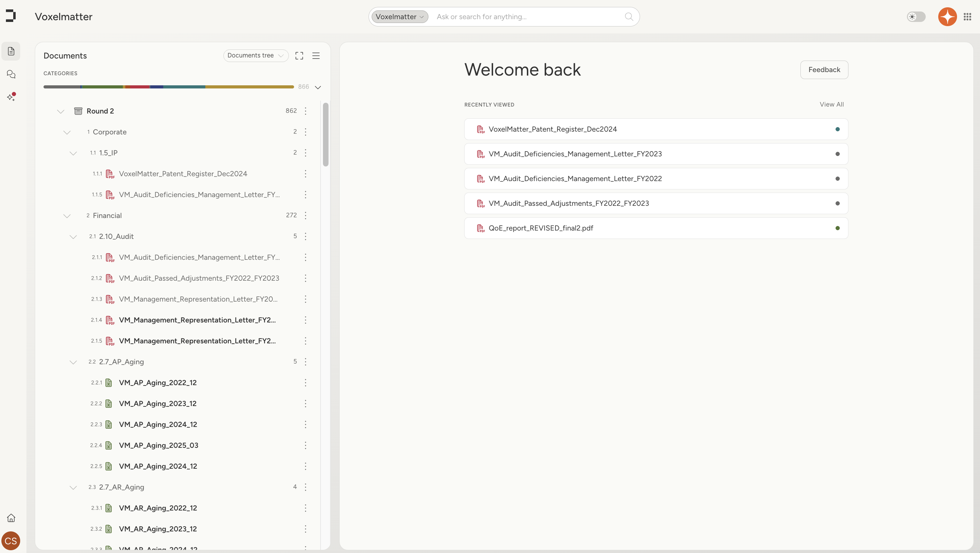The width and height of the screenshot is (980, 553).
Task: Click PDF icon of VoxelMatter_Patent_Register_Dec2024 in tree
Action: [110, 174]
